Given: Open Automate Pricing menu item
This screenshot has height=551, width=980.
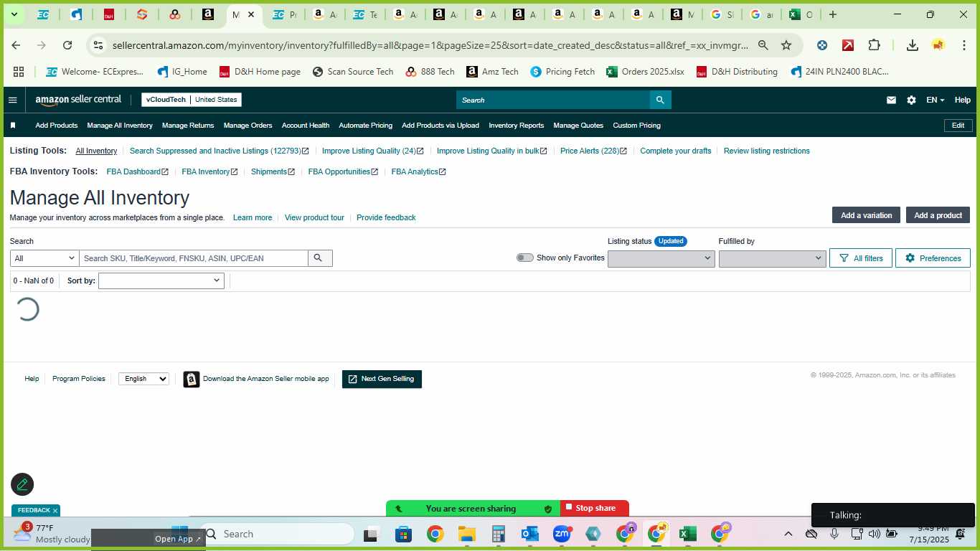Looking at the screenshot, I should click(x=365, y=126).
